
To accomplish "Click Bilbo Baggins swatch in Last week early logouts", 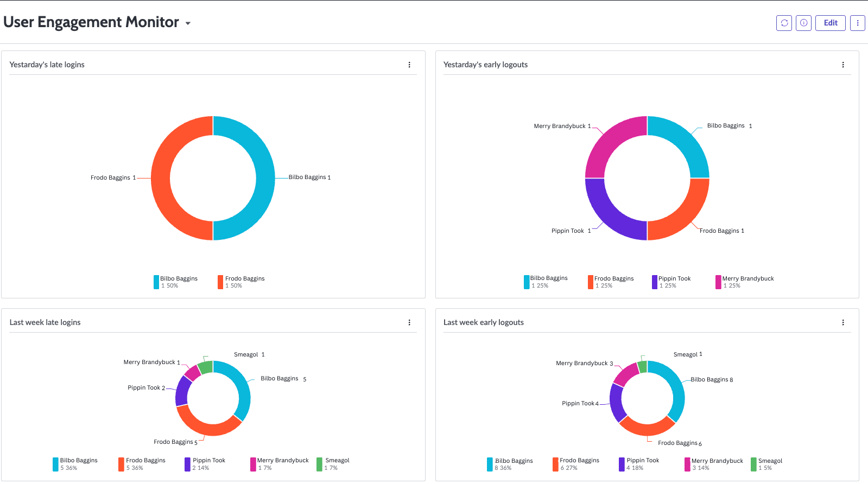I will point(490,464).
